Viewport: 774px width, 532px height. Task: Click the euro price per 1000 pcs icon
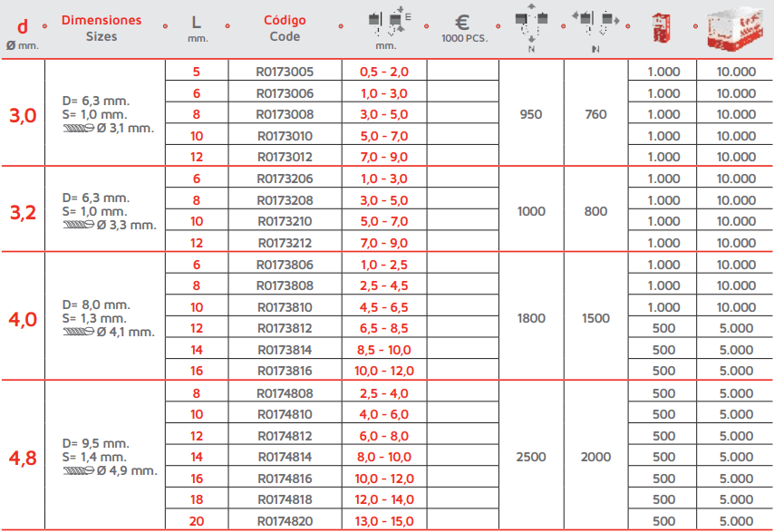click(x=464, y=28)
